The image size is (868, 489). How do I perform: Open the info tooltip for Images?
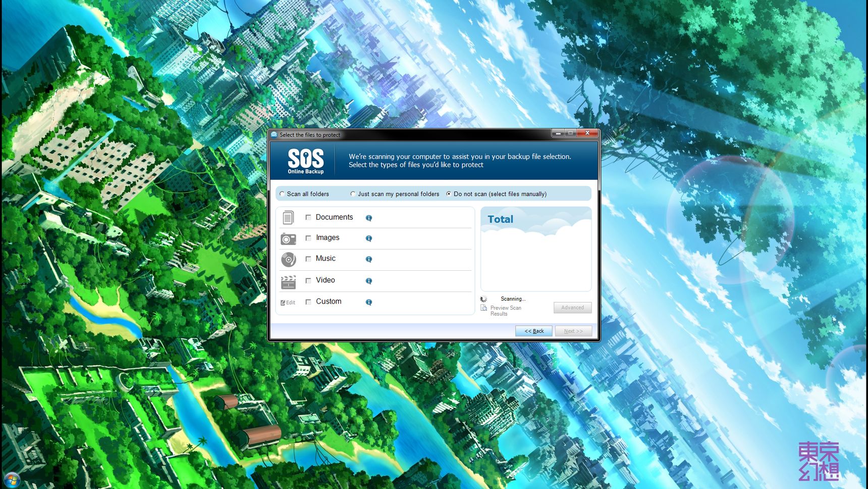tap(369, 238)
